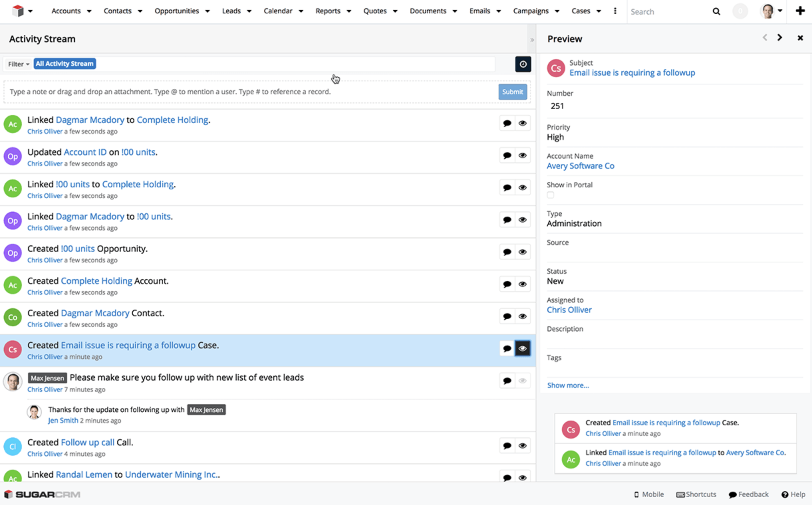Click the SugarCRM cube home icon
This screenshot has height=505, width=812.
[17, 11]
